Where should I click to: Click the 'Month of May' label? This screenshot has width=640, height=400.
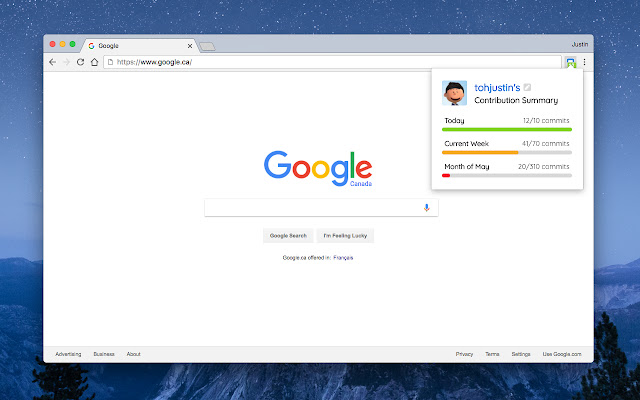pyautogui.click(x=467, y=167)
